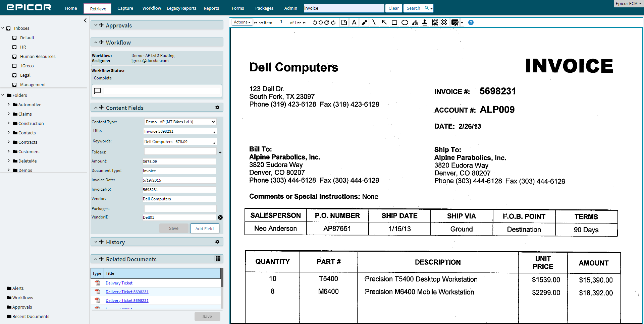Open the Actions dropdown menu

242,22
